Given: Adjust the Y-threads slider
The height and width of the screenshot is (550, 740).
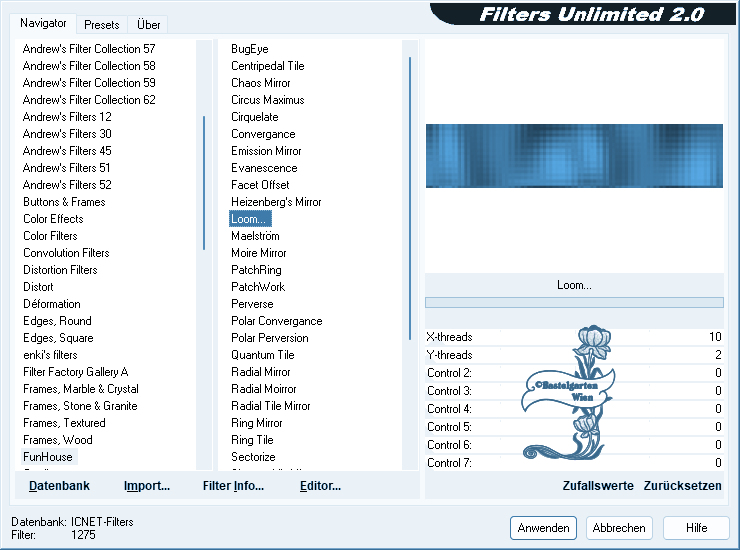Looking at the screenshot, I should [574, 355].
